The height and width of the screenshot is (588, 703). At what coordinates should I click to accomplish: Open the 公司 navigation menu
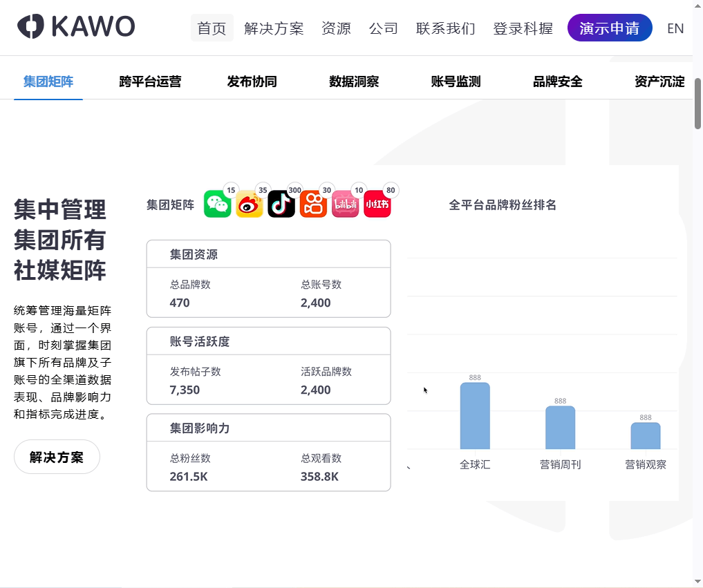pyautogui.click(x=384, y=28)
